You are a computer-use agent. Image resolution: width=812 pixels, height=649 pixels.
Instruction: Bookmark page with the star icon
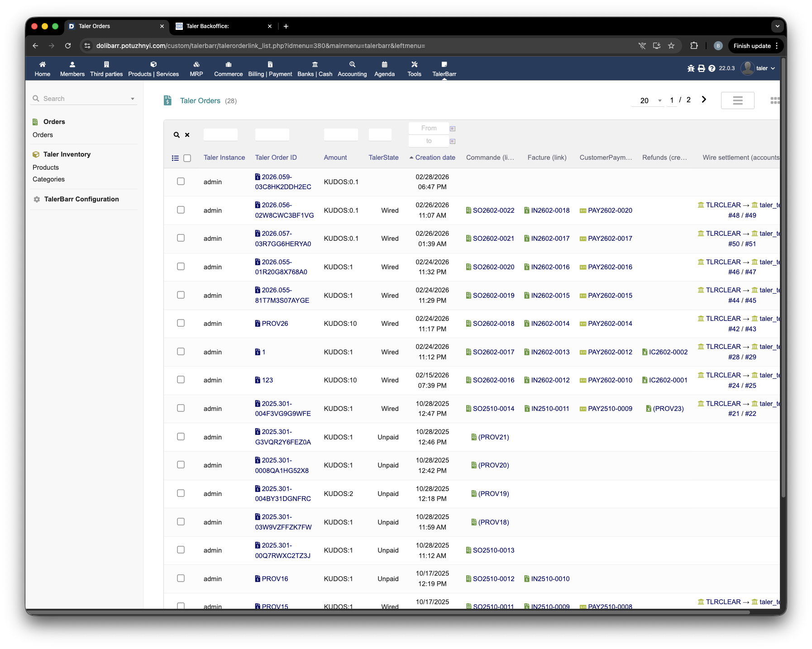pyautogui.click(x=671, y=46)
